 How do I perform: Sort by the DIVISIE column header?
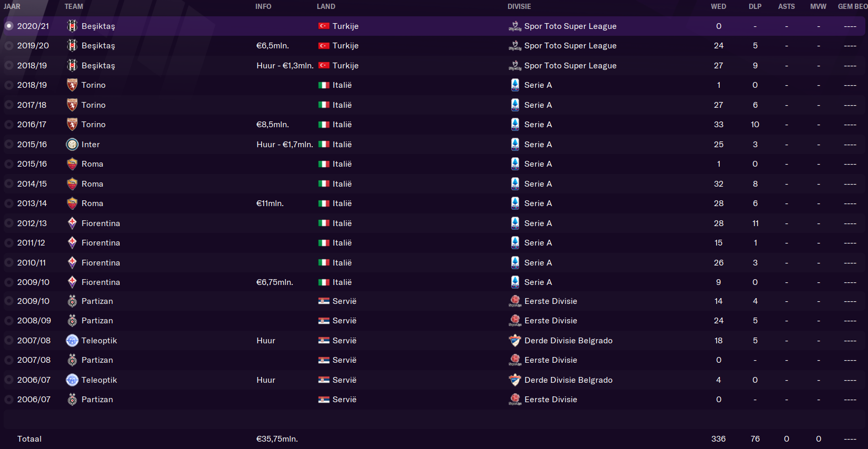click(519, 6)
